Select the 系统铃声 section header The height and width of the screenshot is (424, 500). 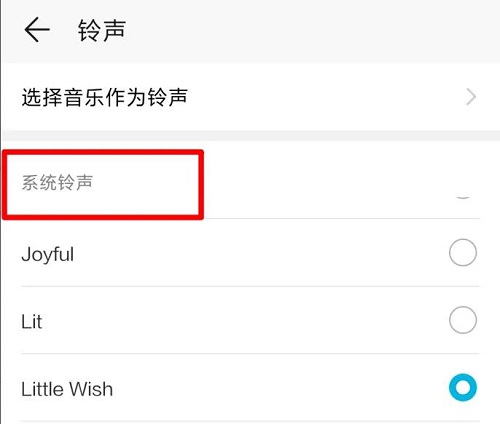pos(57,183)
